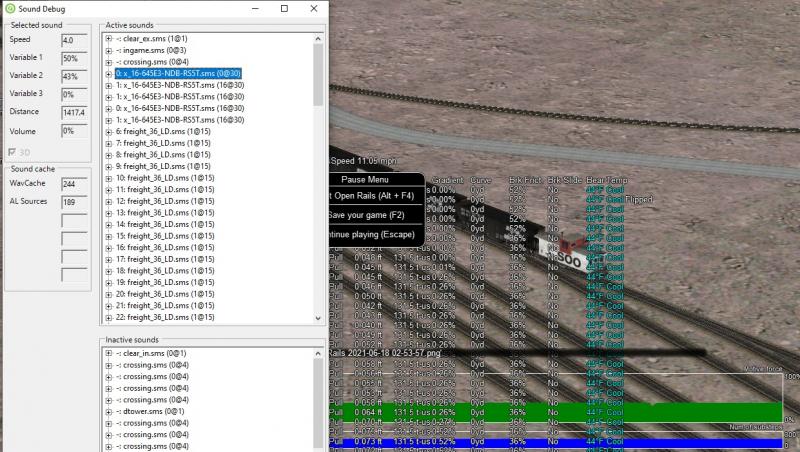Expand the 10: freight_36_LD.sms node
This screenshot has height=452, width=800.
(x=109, y=179)
